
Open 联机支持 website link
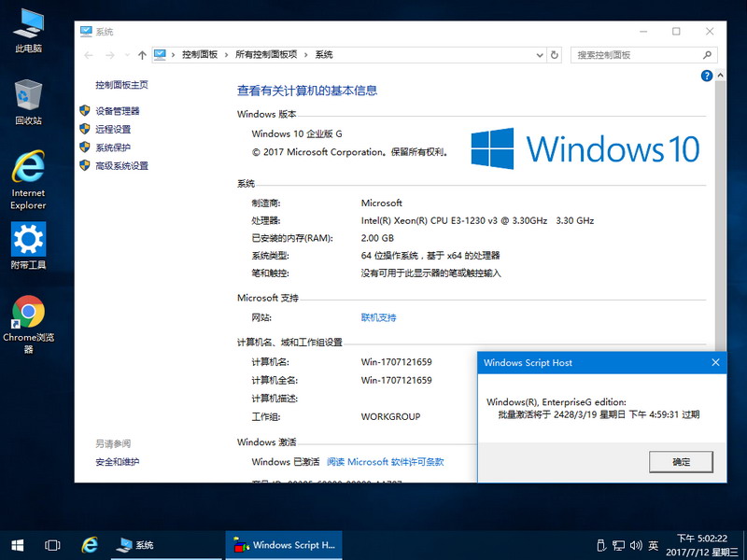[378, 317]
